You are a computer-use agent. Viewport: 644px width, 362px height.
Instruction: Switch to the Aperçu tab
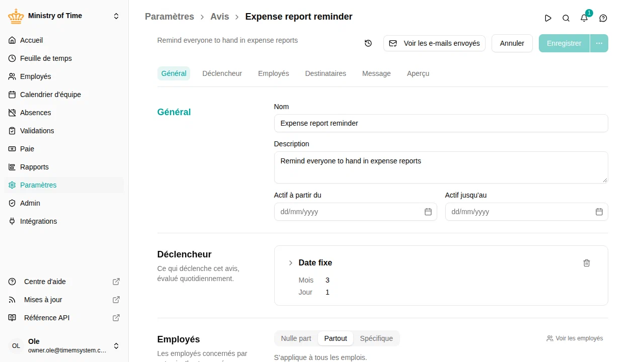[418, 73]
